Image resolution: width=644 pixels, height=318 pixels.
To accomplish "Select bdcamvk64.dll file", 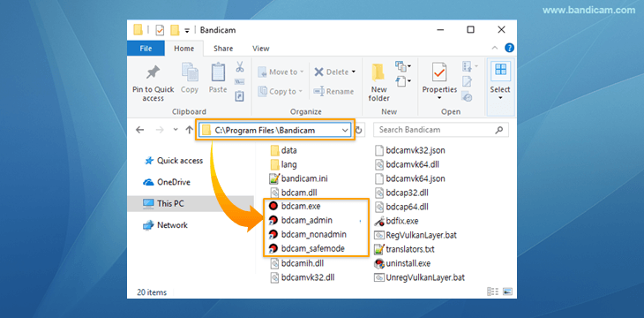I will [x=408, y=164].
